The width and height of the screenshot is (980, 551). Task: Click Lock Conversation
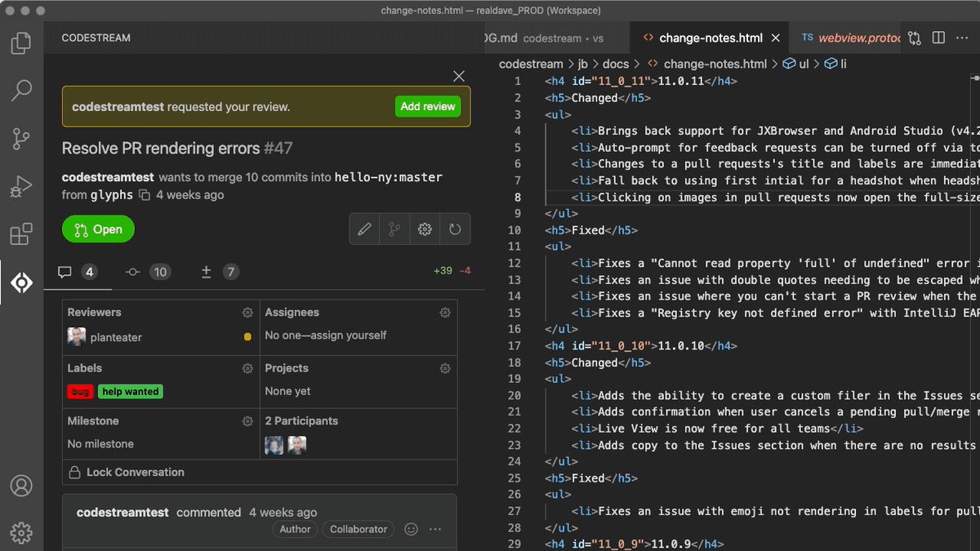click(x=127, y=472)
